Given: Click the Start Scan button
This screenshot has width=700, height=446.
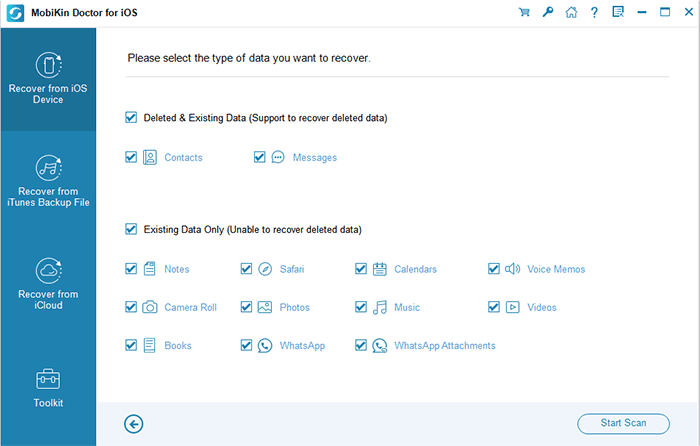Looking at the screenshot, I should coord(623,423).
